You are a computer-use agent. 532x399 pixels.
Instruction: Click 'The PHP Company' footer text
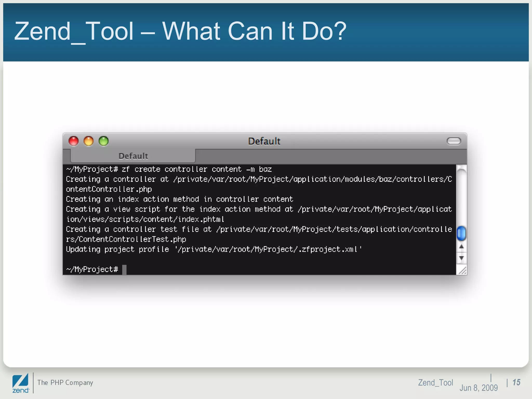click(65, 383)
